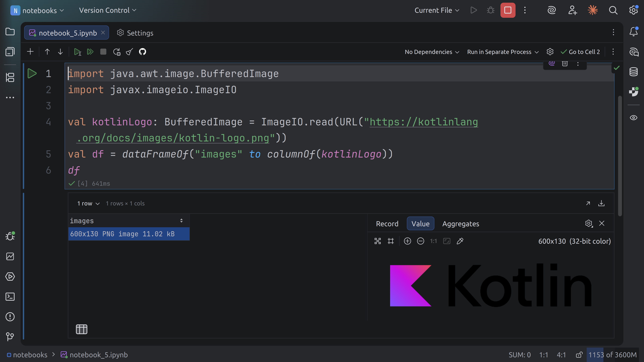The width and height of the screenshot is (644, 362).
Task: Click the memory indicator 1153 of 3600M
Action: tap(612, 354)
